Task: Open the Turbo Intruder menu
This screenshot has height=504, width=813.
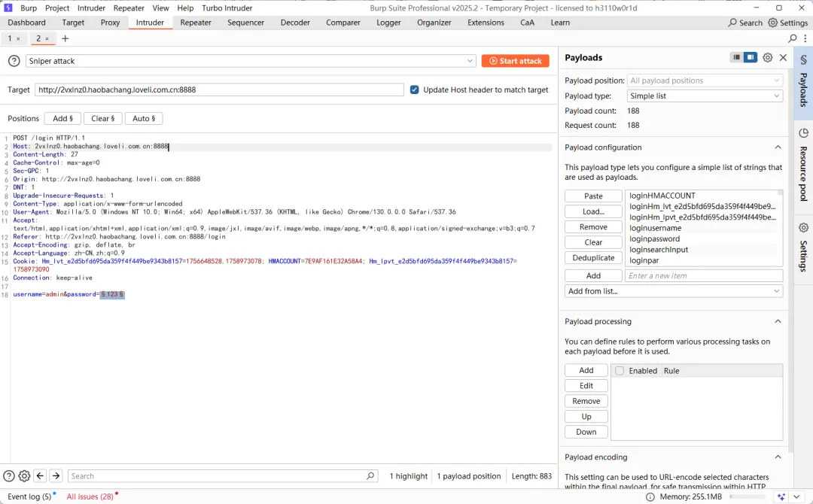Action: click(x=227, y=8)
